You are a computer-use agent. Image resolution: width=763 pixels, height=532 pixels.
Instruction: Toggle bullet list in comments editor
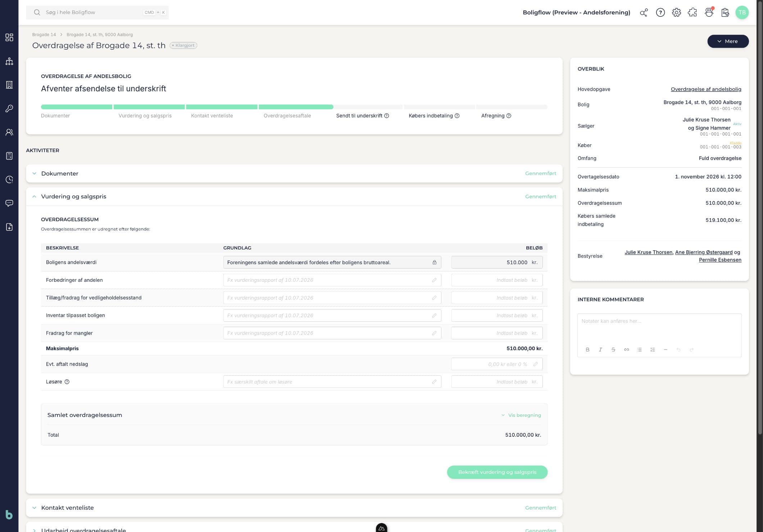click(639, 349)
